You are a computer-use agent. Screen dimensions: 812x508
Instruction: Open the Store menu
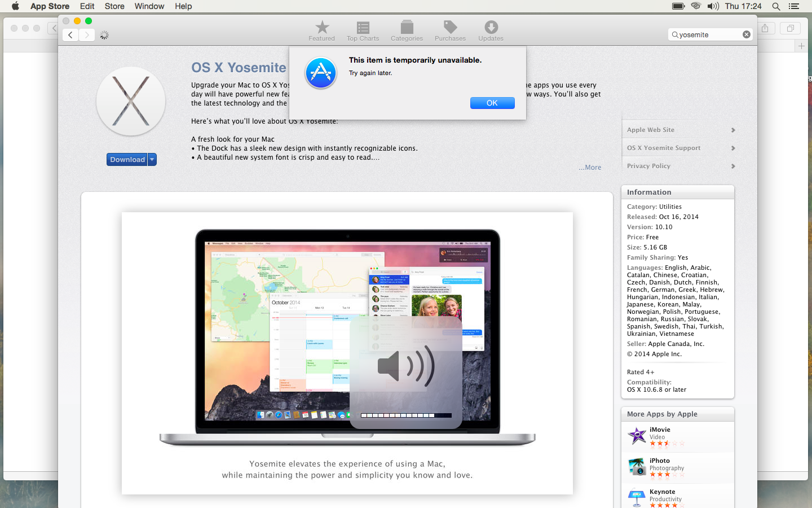(x=114, y=6)
